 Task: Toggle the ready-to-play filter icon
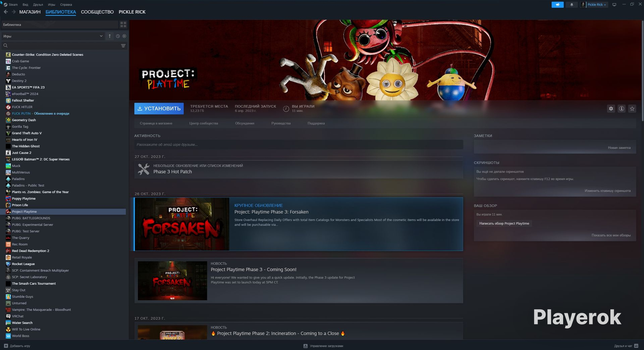pyautogui.click(x=124, y=36)
